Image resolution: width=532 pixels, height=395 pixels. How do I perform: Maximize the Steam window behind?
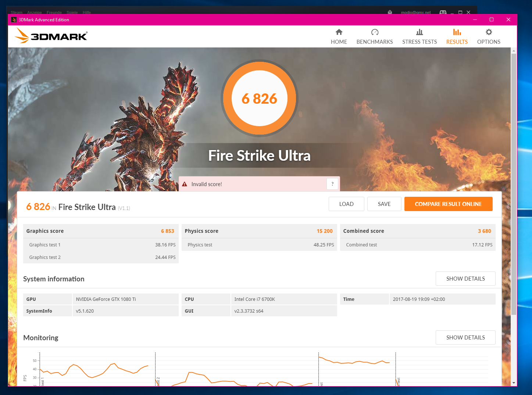click(460, 13)
